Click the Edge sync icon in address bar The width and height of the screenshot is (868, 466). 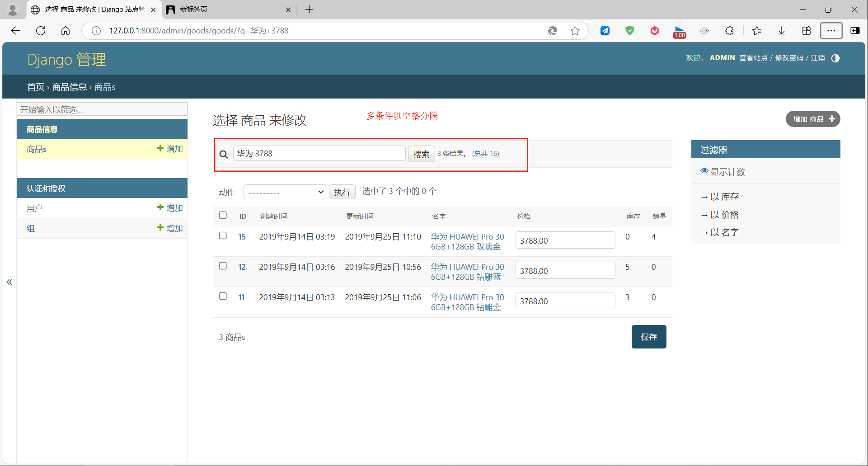[x=552, y=31]
